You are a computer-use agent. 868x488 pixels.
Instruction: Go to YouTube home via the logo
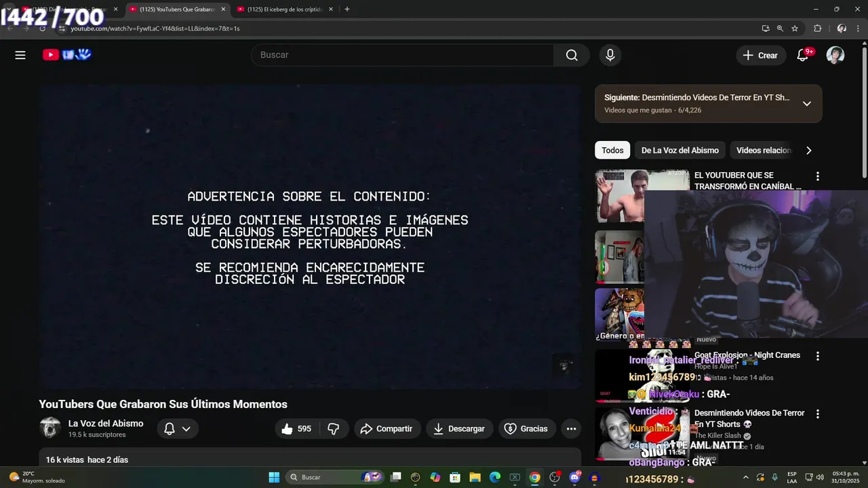click(66, 55)
